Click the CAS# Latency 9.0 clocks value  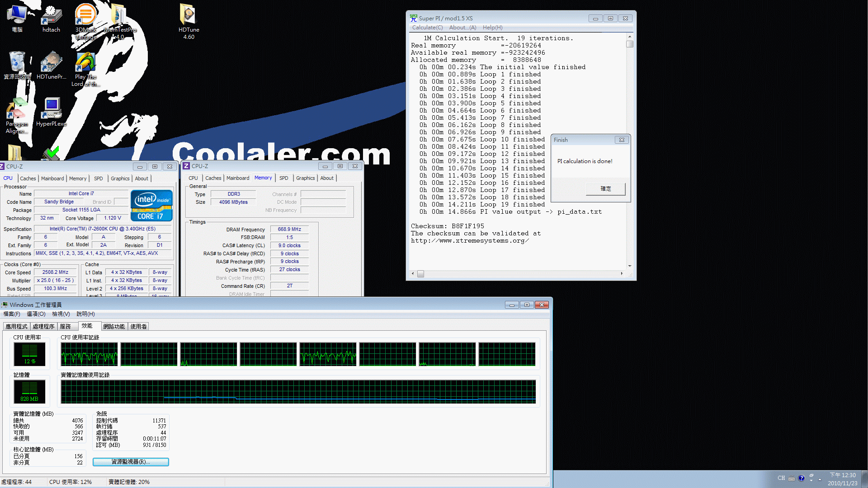(289, 246)
